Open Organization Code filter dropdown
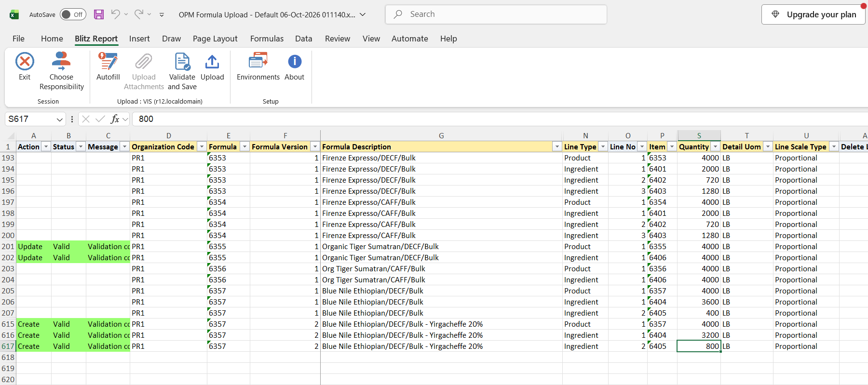This screenshot has width=868, height=385. (202, 146)
